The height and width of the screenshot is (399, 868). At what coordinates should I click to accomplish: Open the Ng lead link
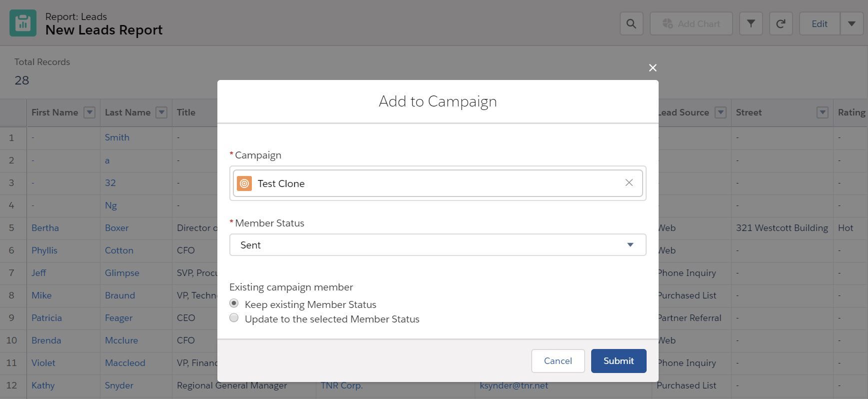(111, 205)
